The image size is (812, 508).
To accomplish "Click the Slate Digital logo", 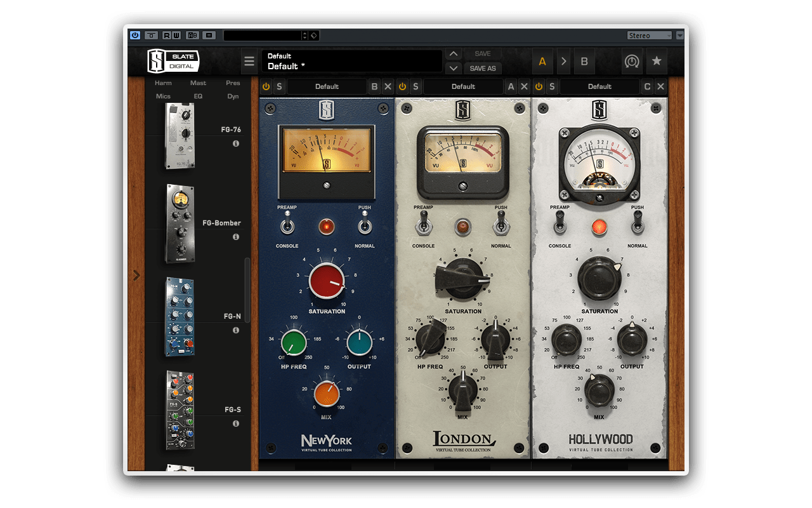I will (x=173, y=62).
